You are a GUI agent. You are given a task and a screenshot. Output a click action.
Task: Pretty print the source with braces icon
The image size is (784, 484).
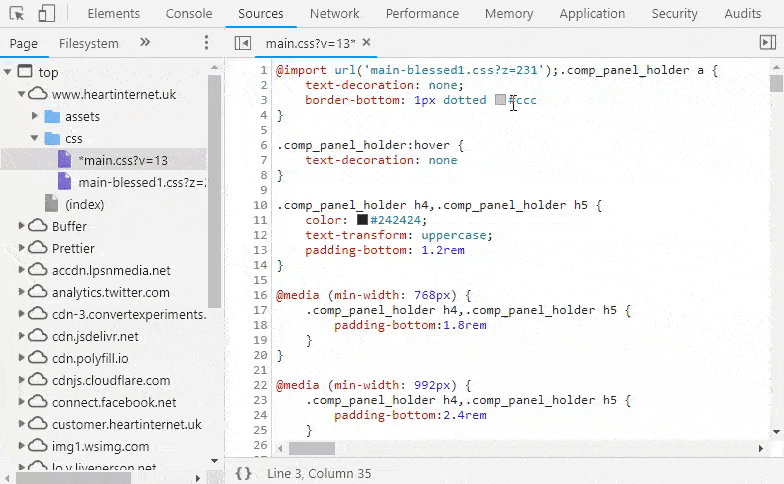click(243, 473)
